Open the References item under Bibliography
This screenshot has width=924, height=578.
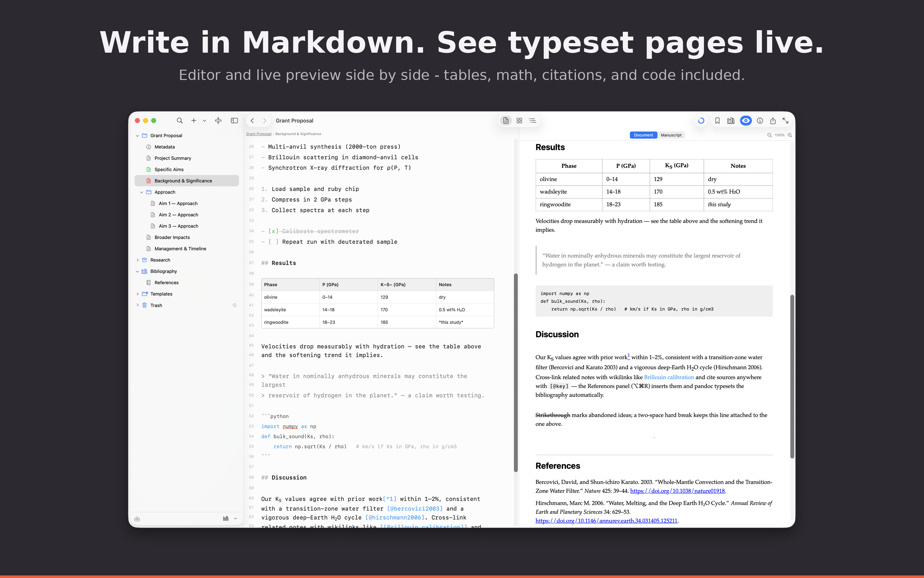point(187,283)
